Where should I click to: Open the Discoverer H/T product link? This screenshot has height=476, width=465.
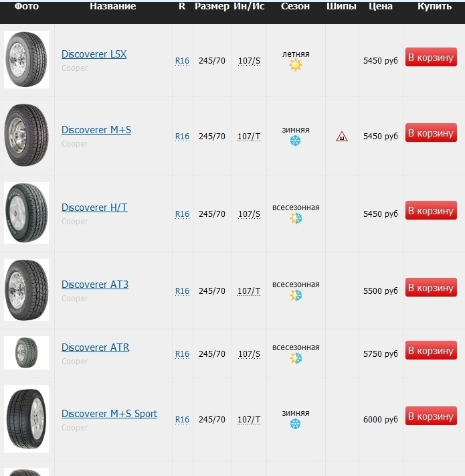click(x=94, y=208)
